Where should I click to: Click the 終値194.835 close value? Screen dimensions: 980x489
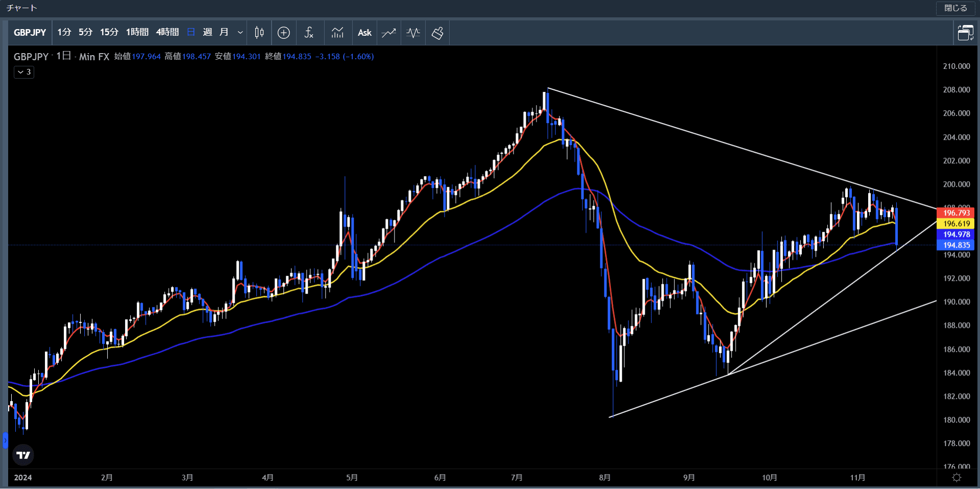[288, 57]
